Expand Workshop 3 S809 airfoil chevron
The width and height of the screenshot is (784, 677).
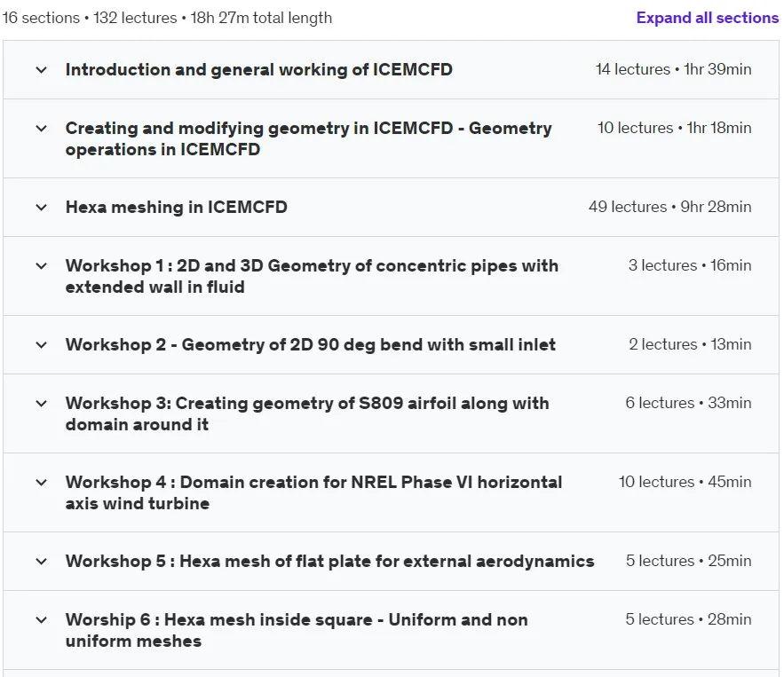(42, 403)
